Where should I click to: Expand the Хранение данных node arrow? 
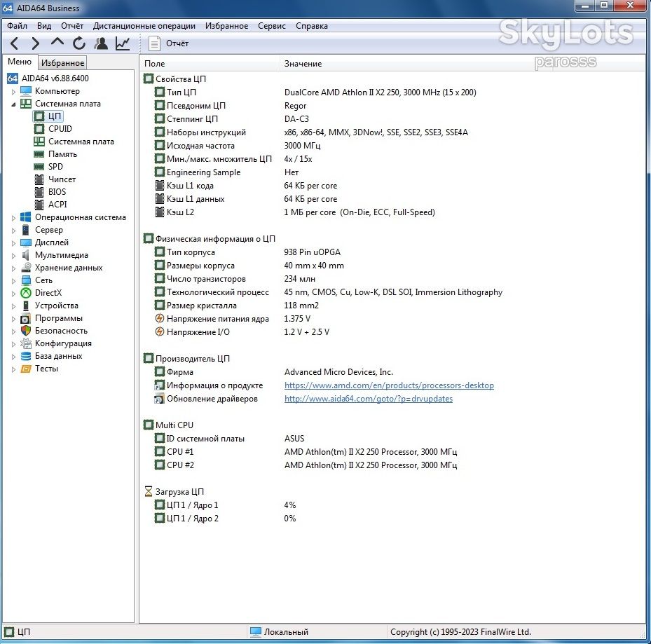click(x=13, y=268)
